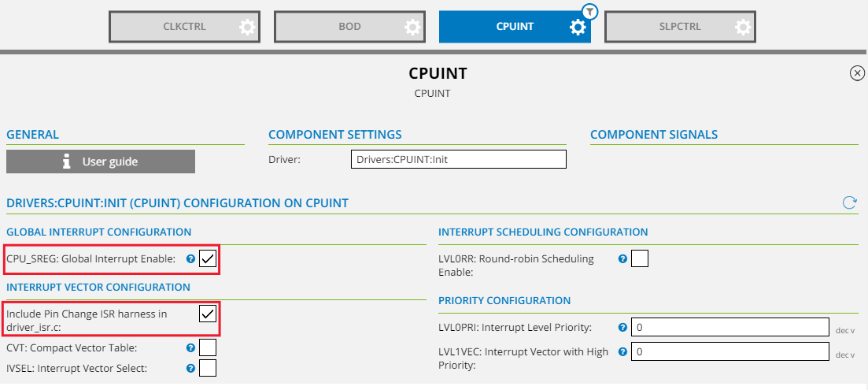Click the filter icon above CPUINT

[590, 11]
